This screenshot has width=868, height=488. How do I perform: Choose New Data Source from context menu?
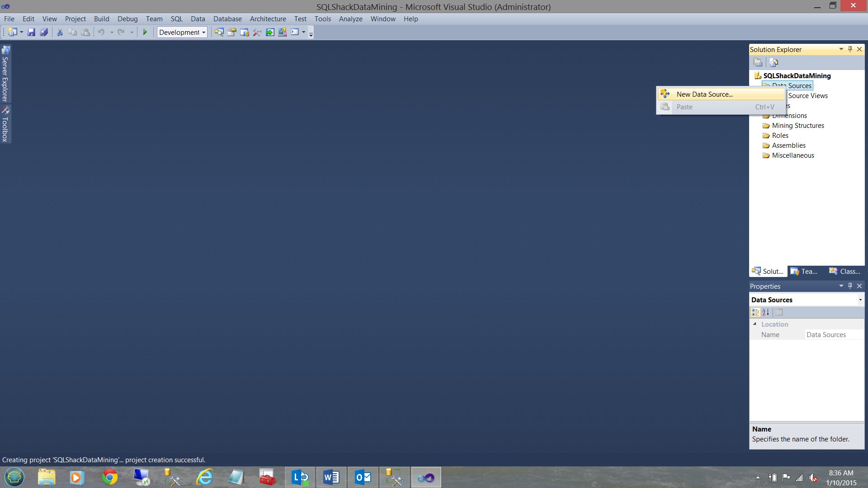pyautogui.click(x=704, y=94)
